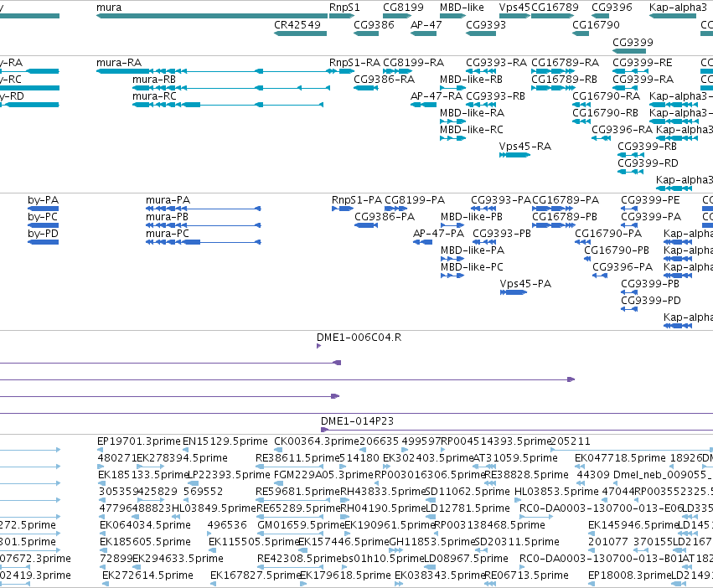Select Vps45-PA protein label
This screenshot has width=713, height=588.
tap(525, 283)
